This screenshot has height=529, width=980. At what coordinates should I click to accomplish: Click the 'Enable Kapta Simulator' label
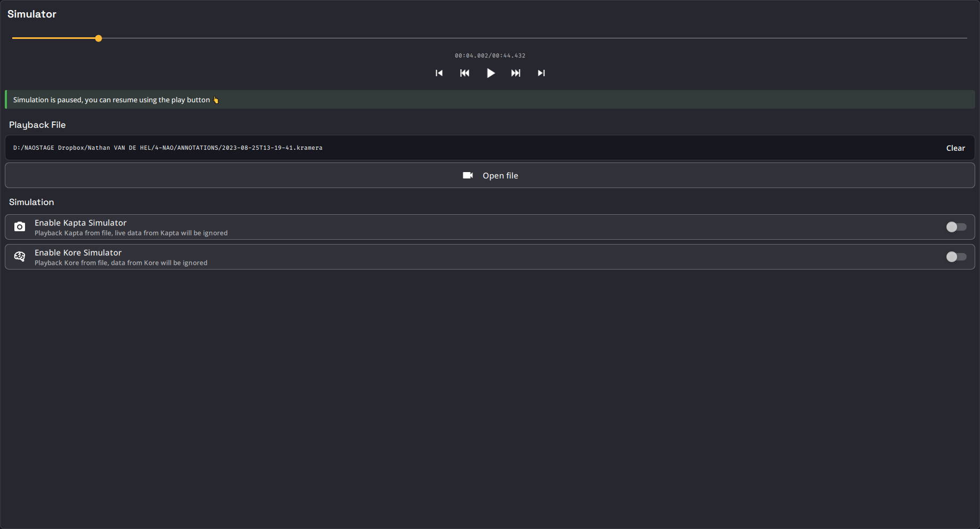(x=80, y=223)
